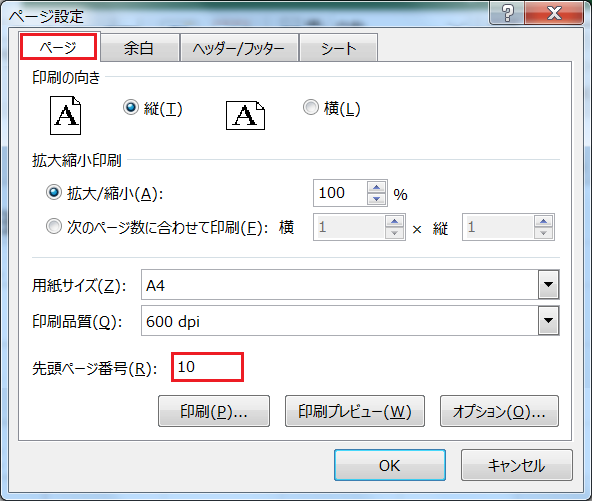
Task: Open the シート tab
Action: (338, 48)
